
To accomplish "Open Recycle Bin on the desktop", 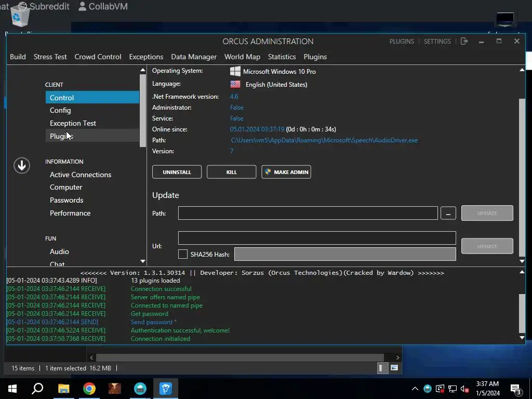I will [20, 16].
